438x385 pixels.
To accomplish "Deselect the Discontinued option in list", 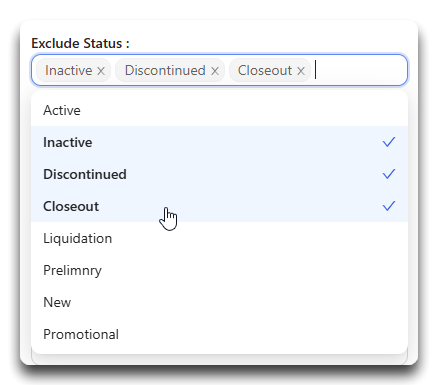I will pyautogui.click(x=219, y=174).
